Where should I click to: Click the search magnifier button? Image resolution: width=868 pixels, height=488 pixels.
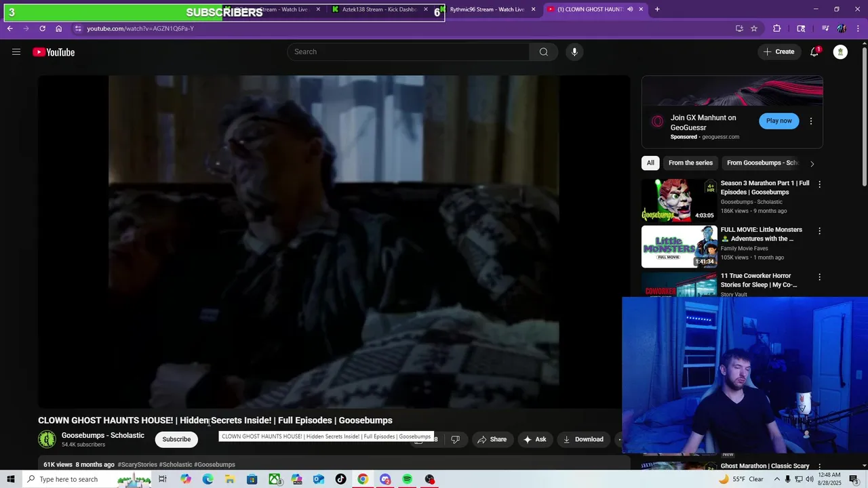[x=543, y=52]
